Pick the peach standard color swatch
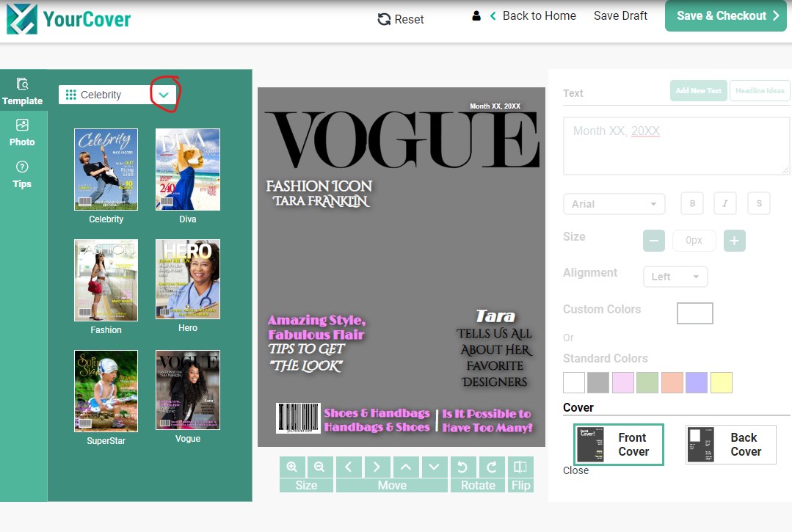 click(672, 382)
